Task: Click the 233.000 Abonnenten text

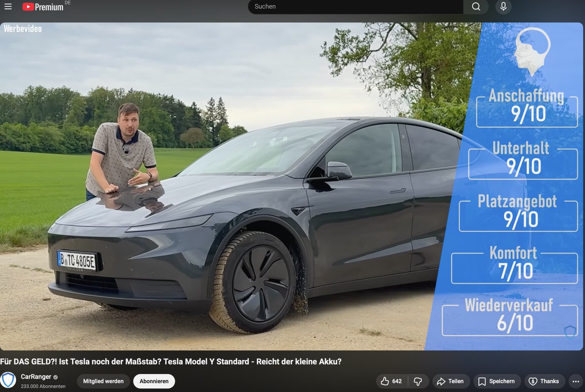Action: tap(43, 386)
